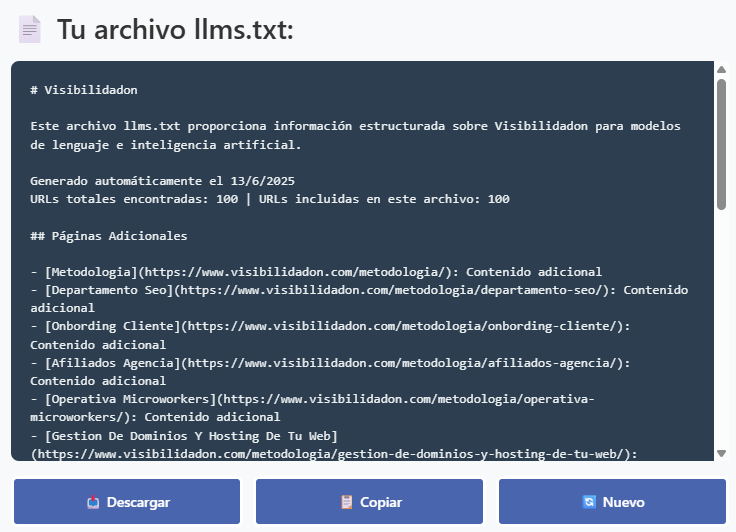The width and height of the screenshot is (736, 532).
Task: Click the 'URLs totales encontradas: 100' text
Action: coord(134,199)
